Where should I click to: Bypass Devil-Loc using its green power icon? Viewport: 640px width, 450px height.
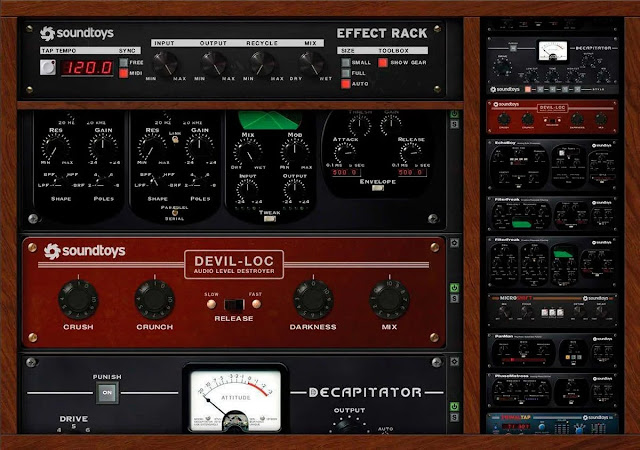454,288
